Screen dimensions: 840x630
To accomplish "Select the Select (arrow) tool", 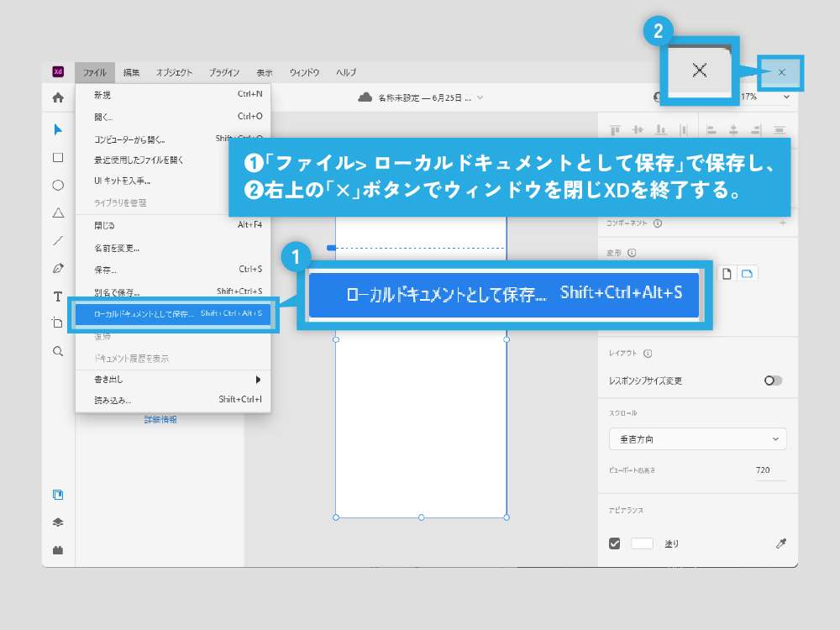I will tap(58, 129).
